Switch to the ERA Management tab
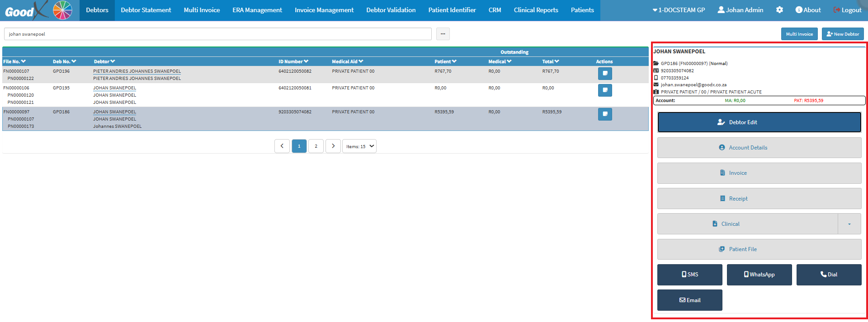868x322 pixels. pos(257,10)
